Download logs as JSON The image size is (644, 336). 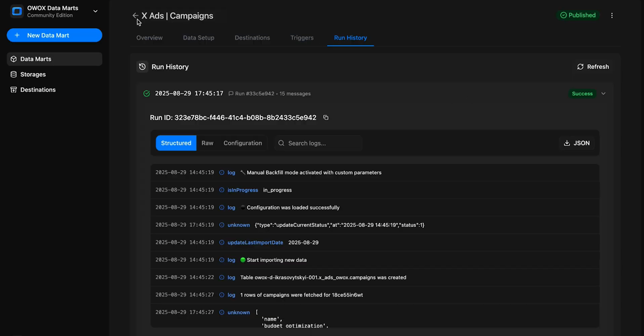point(577,143)
